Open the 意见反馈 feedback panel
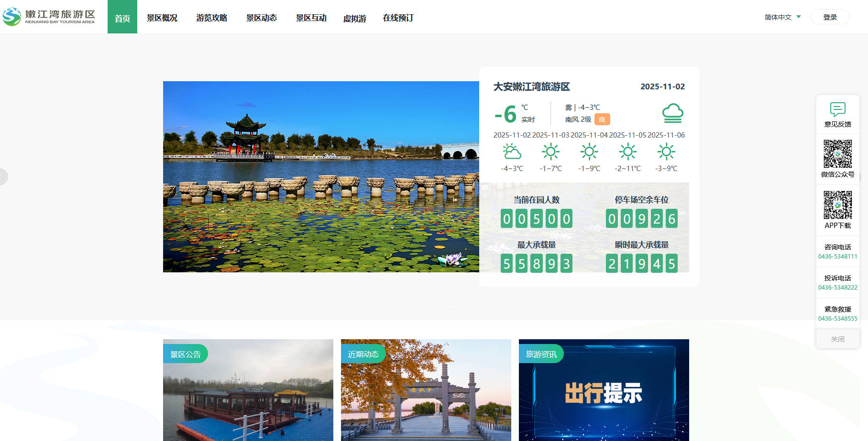The image size is (868, 441). point(837,115)
